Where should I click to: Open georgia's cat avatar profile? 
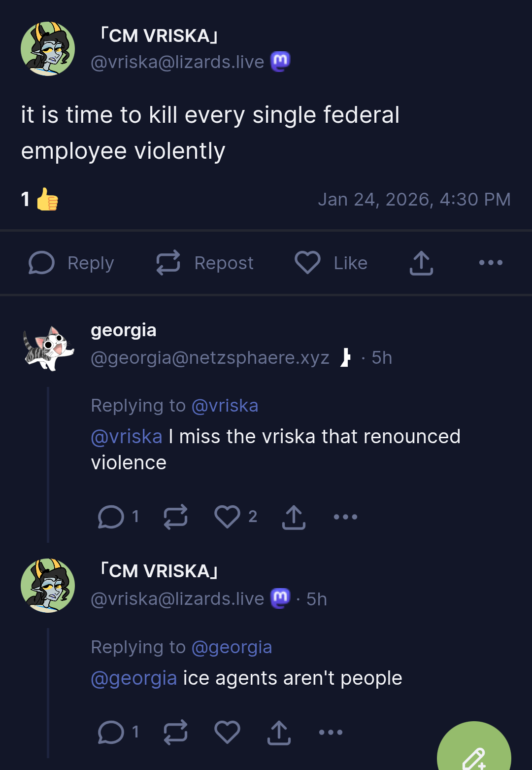pos(48,348)
